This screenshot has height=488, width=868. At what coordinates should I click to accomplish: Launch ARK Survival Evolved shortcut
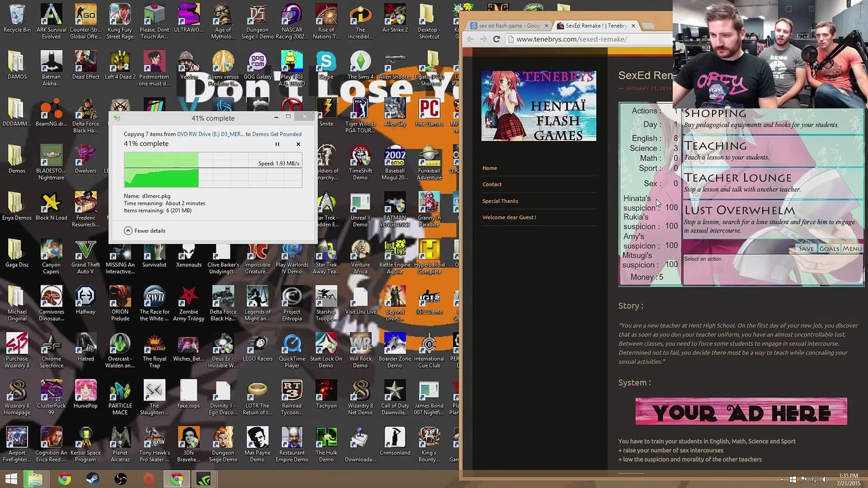coord(52,22)
